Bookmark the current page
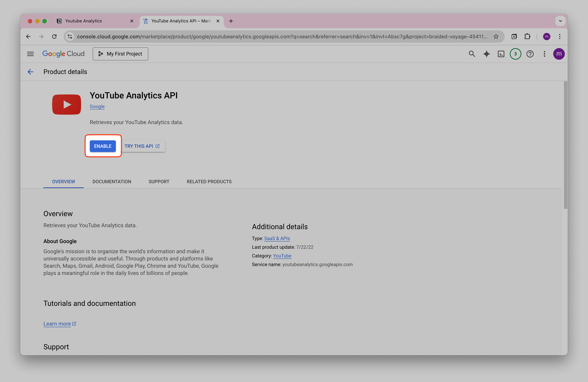Viewport: 588px width, 382px height. (496, 36)
